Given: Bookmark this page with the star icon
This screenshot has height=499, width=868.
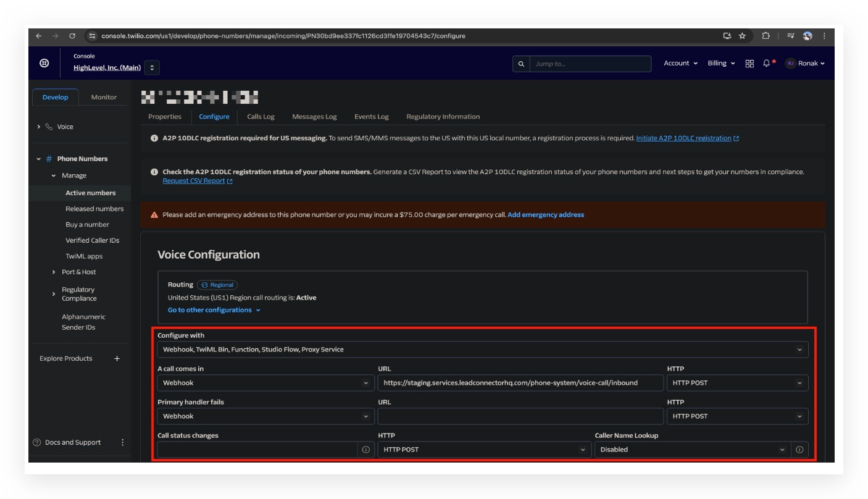Looking at the screenshot, I should click(742, 36).
